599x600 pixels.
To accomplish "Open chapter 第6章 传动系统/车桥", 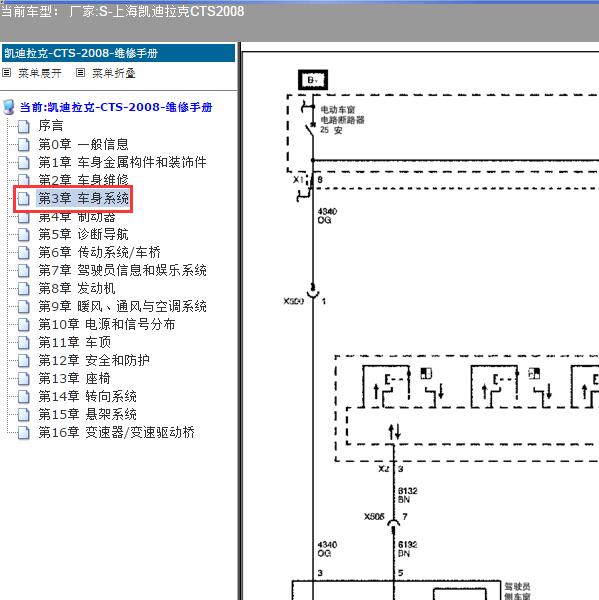I will tap(100, 252).
